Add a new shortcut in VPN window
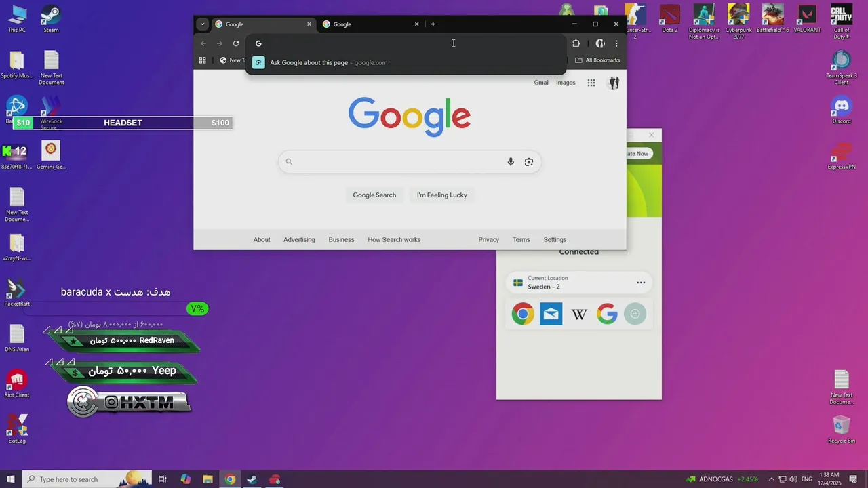Viewport: 868px width, 488px height. click(x=635, y=314)
